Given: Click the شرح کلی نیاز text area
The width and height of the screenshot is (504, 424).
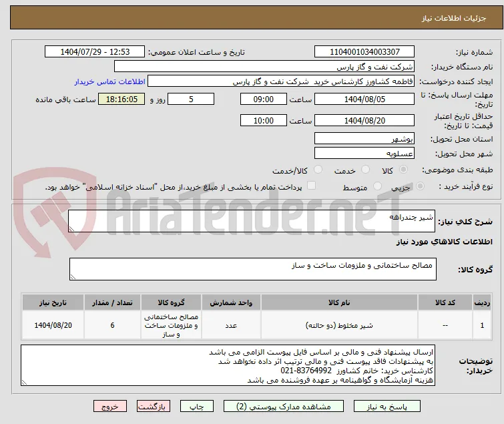Looking at the screenshot, I should pos(252,221).
